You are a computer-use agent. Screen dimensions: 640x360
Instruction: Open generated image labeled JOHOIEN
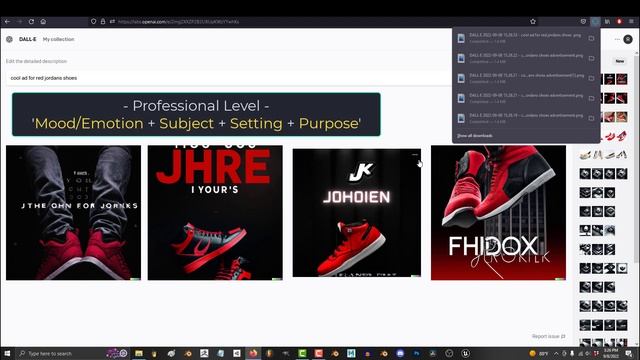(357, 213)
